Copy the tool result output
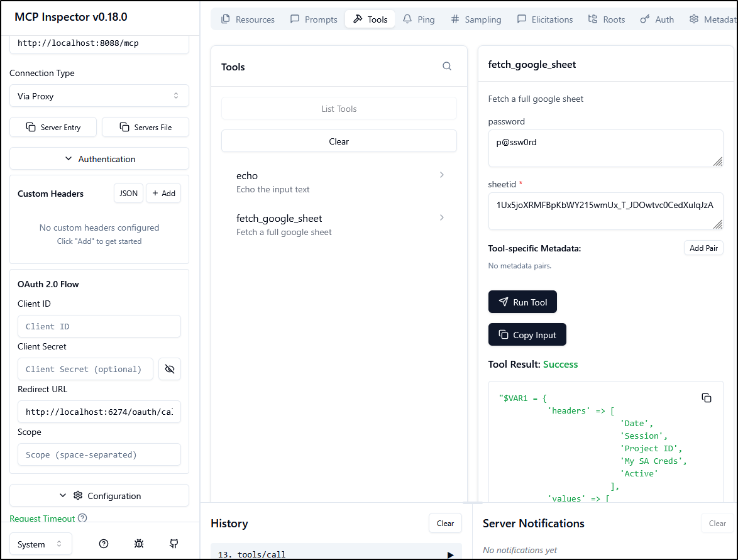Image resolution: width=738 pixels, height=560 pixels. tap(707, 398)
